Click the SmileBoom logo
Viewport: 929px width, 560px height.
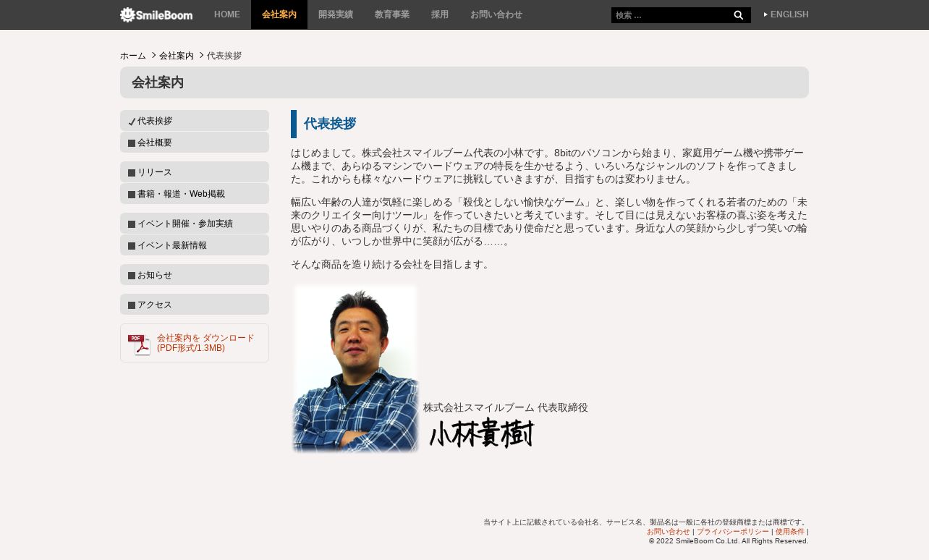point(156,14)
